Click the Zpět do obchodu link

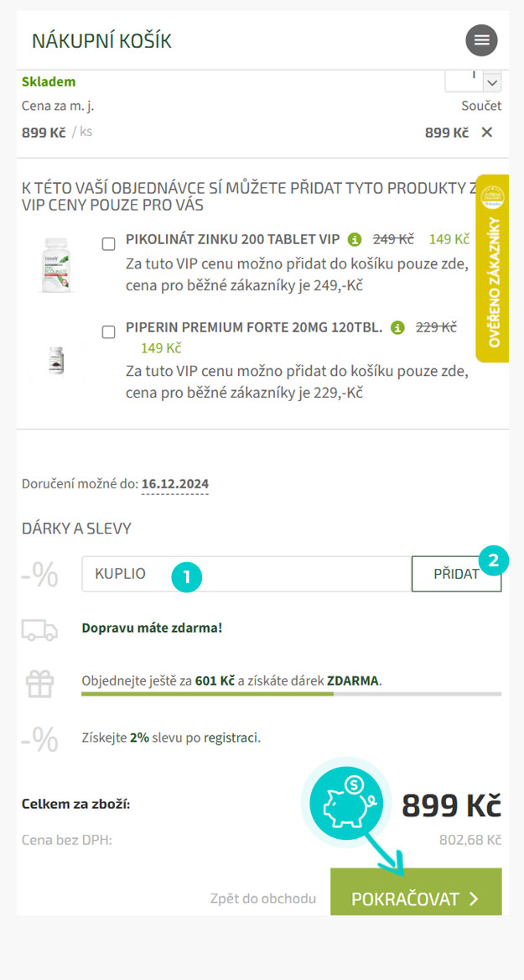coord(263,899)
